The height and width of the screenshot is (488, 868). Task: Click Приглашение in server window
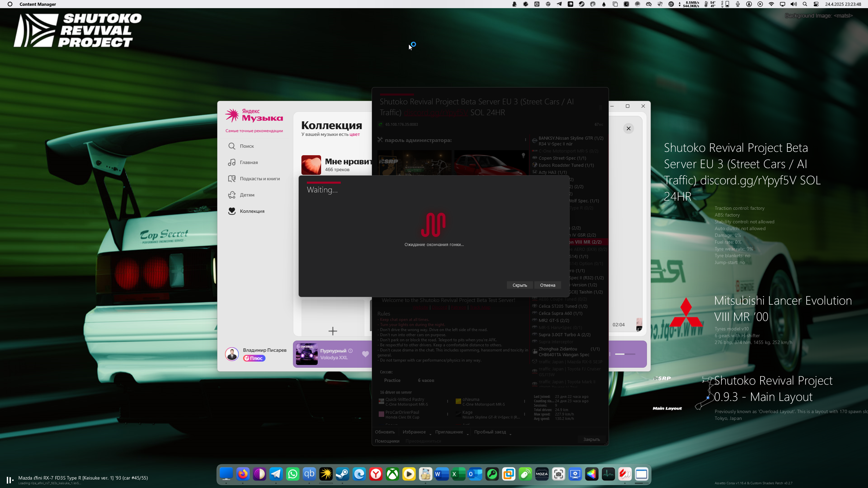pyautogui.click(x=449, y=432)
